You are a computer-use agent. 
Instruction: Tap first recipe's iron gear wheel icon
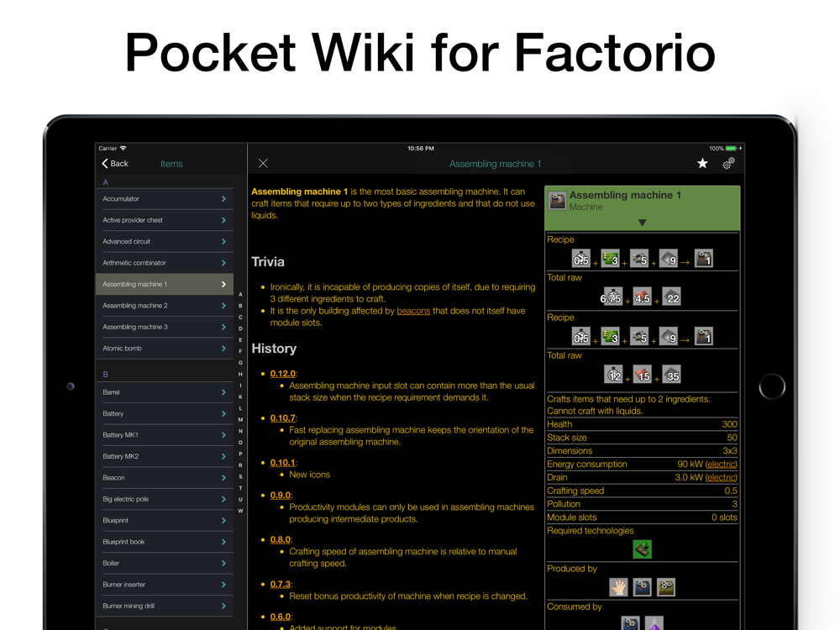639,259
